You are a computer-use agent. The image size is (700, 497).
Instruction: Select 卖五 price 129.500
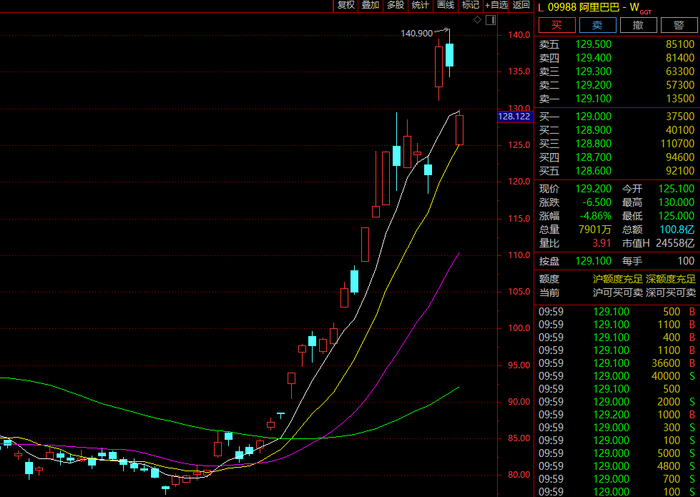pos(593,44)
